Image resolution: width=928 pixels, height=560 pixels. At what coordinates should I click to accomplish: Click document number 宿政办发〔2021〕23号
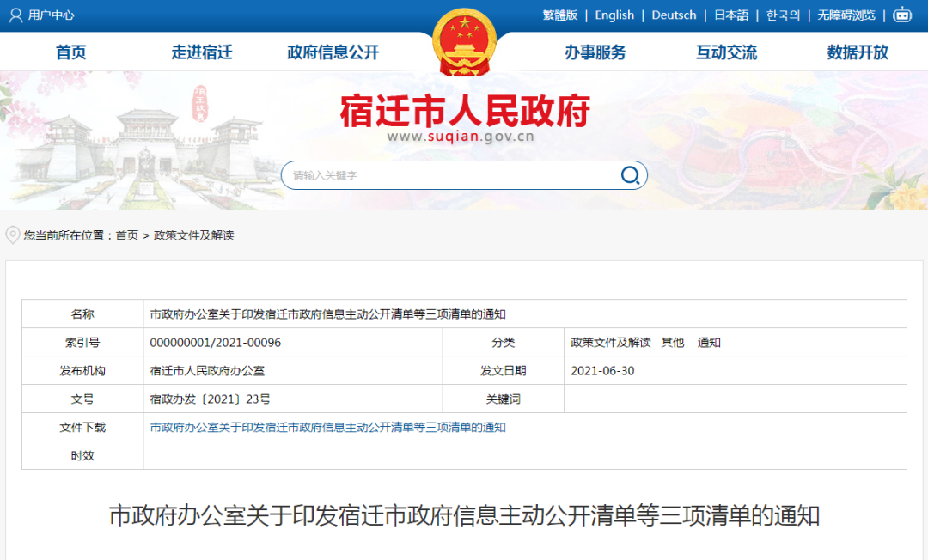211,399
